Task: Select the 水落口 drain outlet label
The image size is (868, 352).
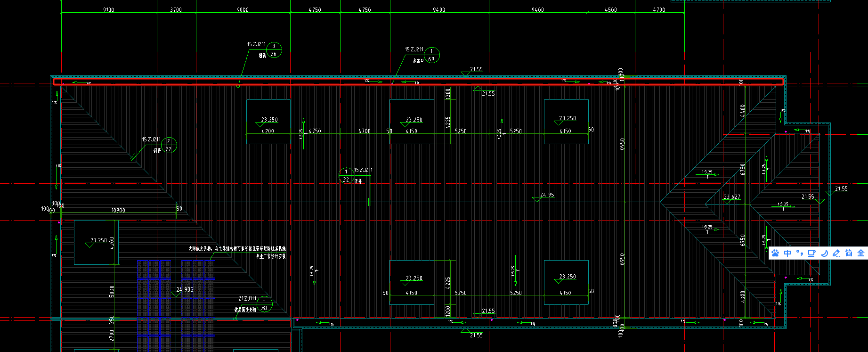Action: point(418,61)
